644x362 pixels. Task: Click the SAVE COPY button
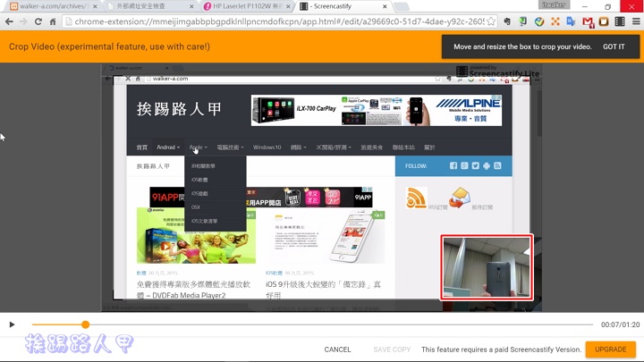pos(392,349)
